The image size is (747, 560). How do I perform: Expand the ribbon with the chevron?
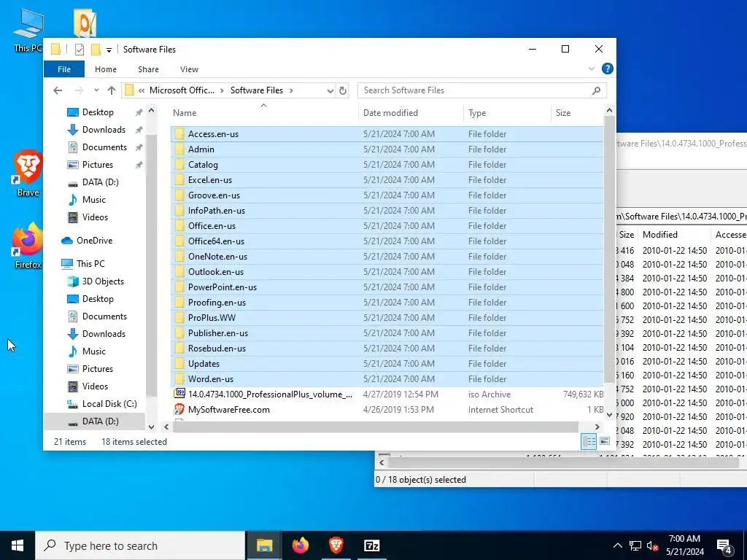coord(591,69)
